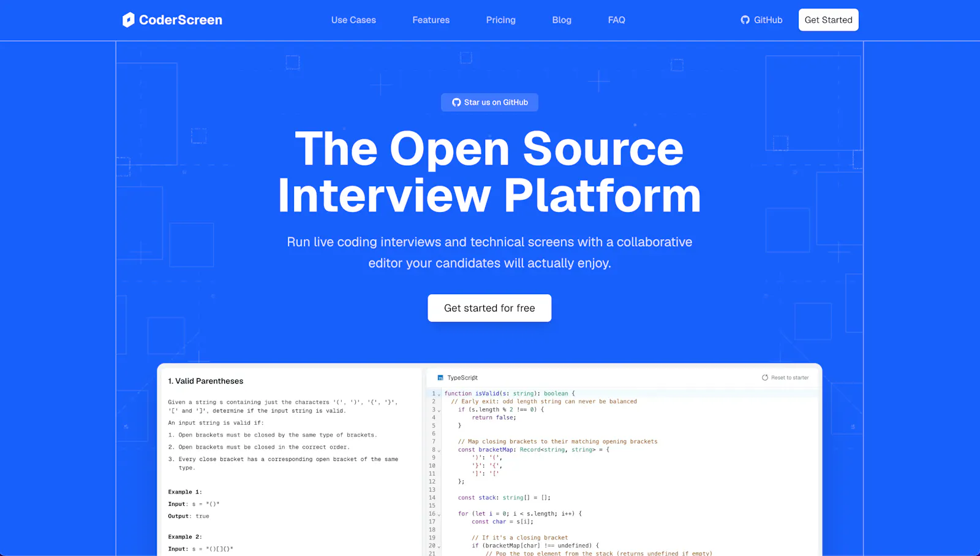Fold the for loop at line 16
The image size is (980, 556).
[439, 515]
